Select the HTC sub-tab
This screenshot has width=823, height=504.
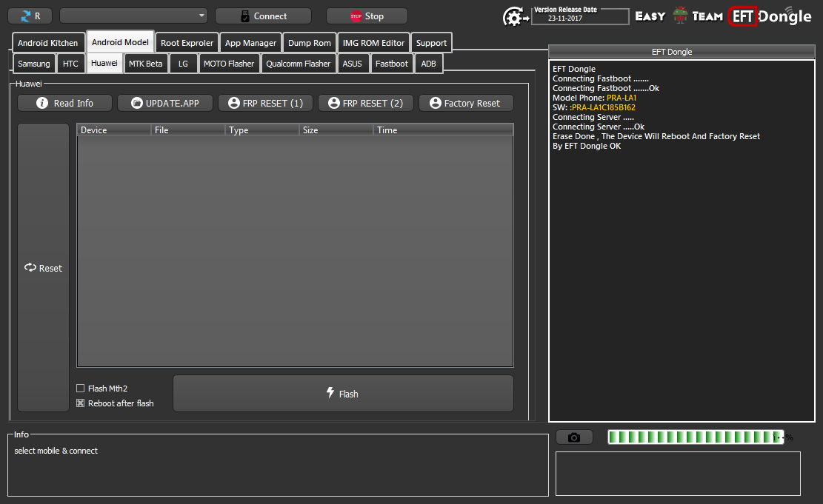(70, 64)
